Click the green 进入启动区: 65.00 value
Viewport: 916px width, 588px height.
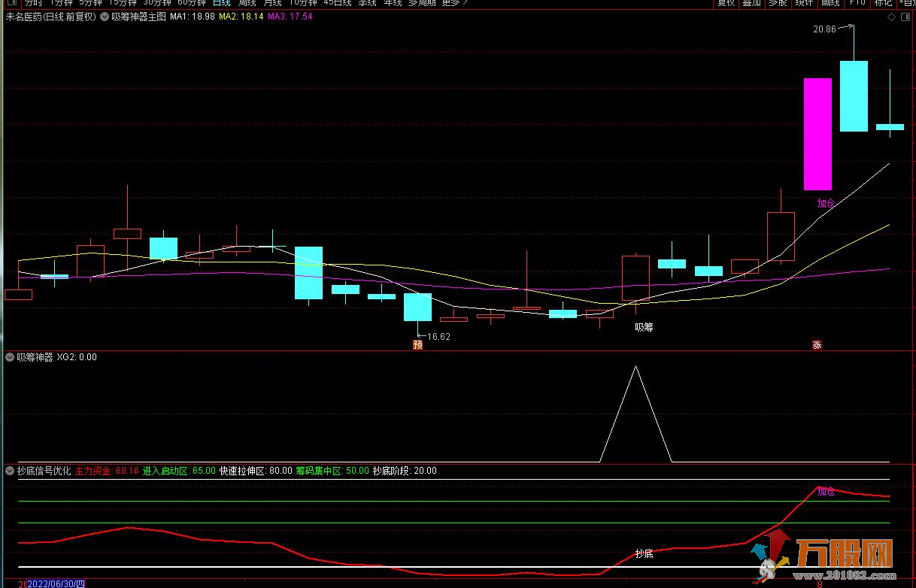coord(179,471)
